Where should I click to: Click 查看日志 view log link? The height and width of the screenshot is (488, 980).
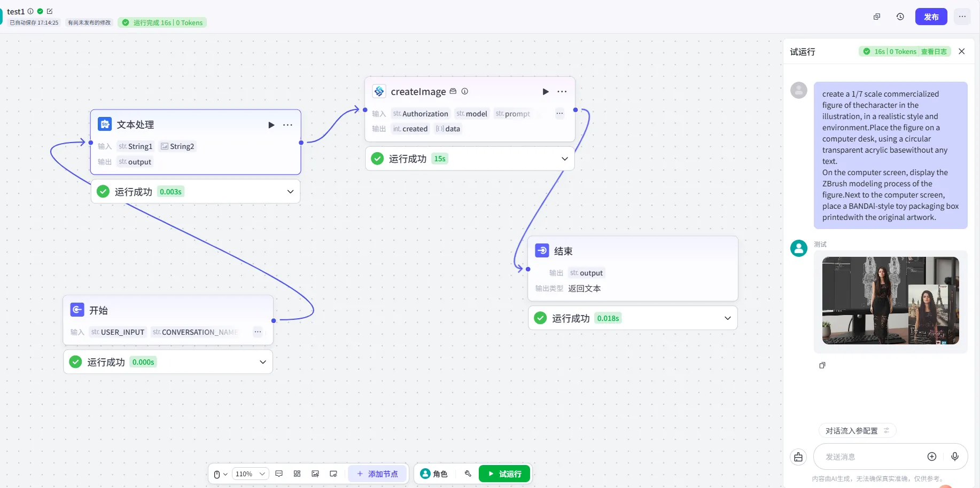pyautogui.click(x=934, y=52)
